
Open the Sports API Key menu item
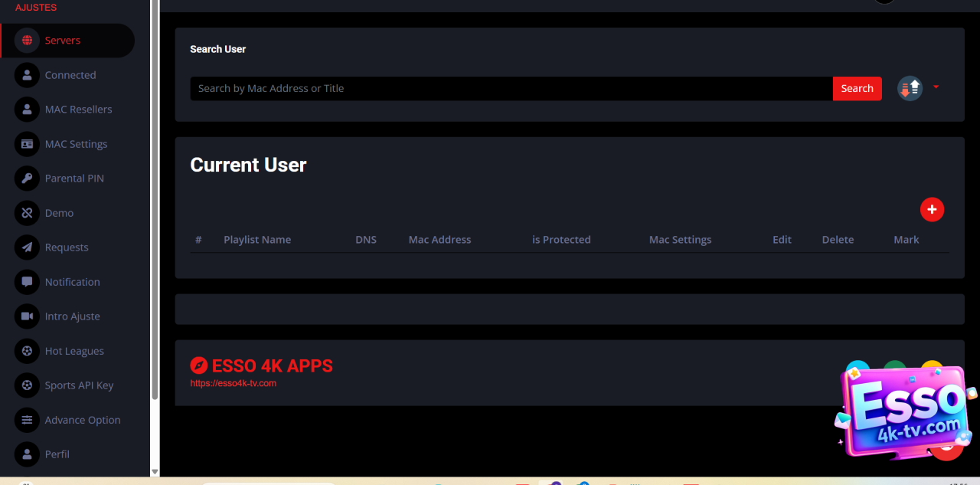pos(79,385)
